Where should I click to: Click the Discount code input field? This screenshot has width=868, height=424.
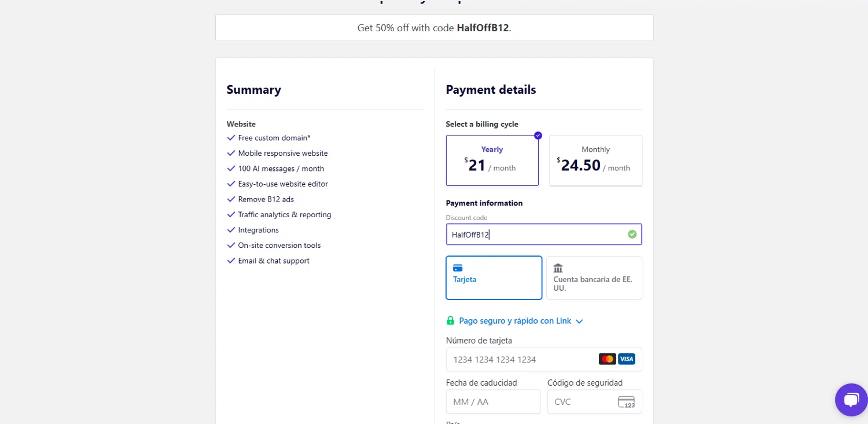(x=544, y=235)
